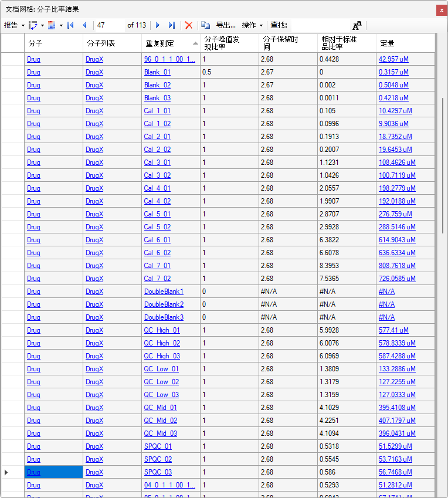Click the 定量 column header
448x498 pixels.
(x=405, y=43)
